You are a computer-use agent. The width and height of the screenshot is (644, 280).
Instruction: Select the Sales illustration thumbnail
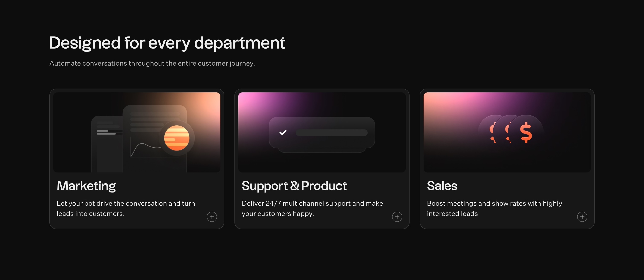point(507,132)
